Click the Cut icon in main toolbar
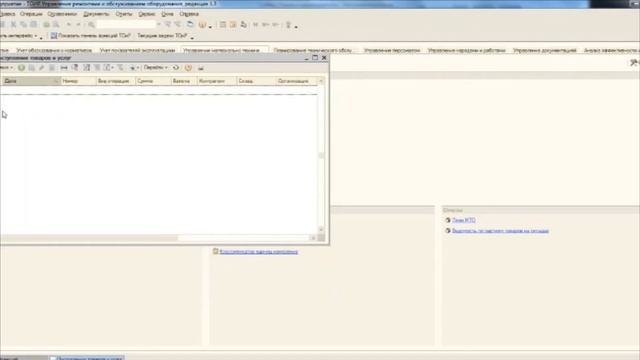This screenshot has height=360, width=640. coord(13,25)
